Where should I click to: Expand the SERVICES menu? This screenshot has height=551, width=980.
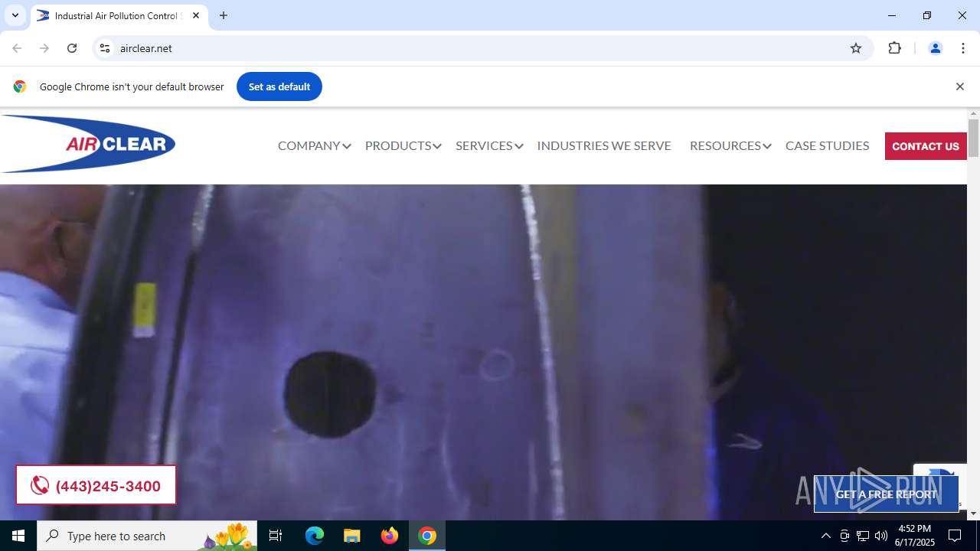(489, 145)
